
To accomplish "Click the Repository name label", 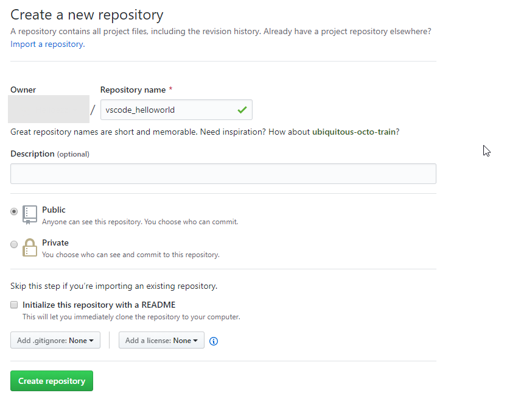I will [133, 90].
